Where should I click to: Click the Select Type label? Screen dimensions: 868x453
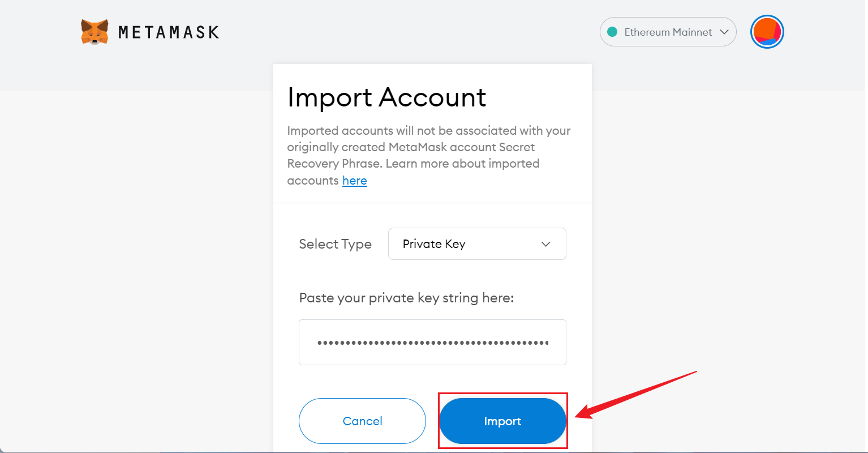point(335,244)
